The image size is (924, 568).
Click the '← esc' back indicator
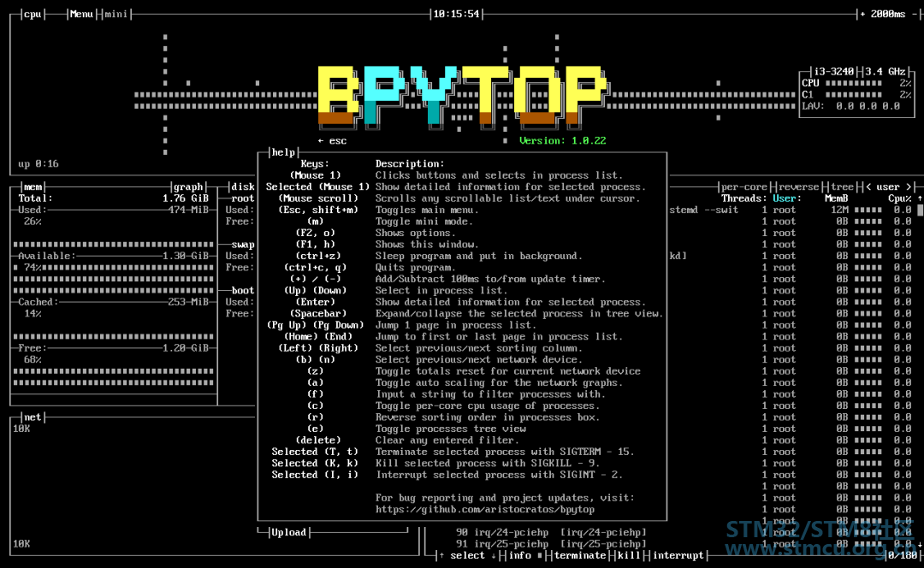[x=332, y=140]
